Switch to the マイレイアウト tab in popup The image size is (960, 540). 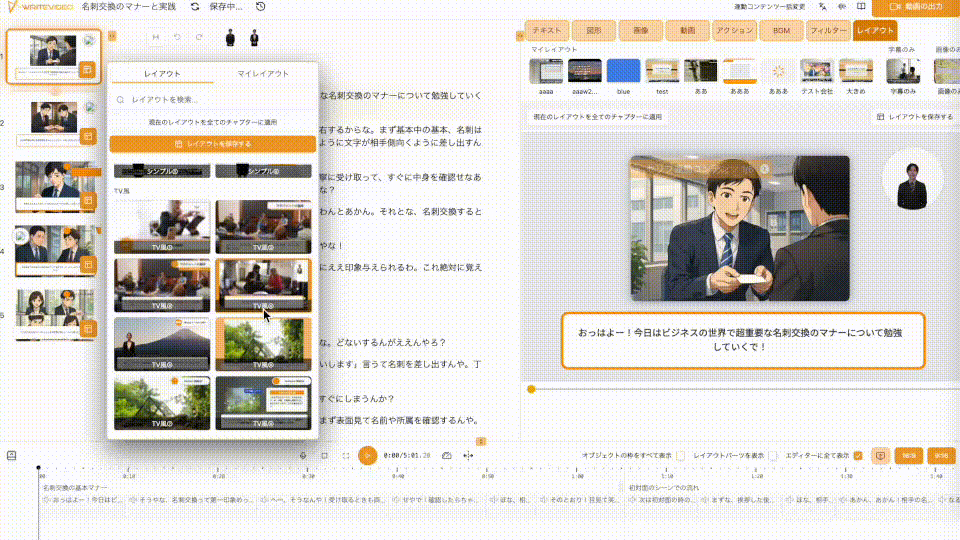pos(262,74)
